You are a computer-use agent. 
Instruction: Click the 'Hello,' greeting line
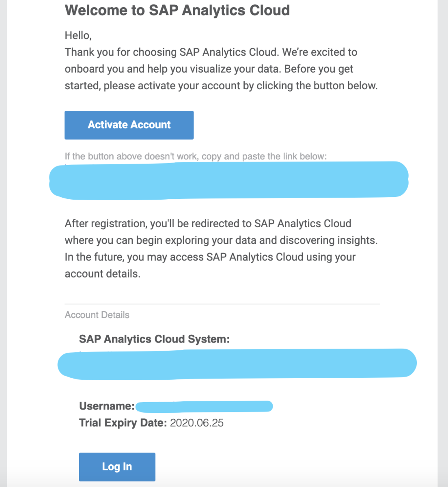pyautogui.click(x=78, y=36)
